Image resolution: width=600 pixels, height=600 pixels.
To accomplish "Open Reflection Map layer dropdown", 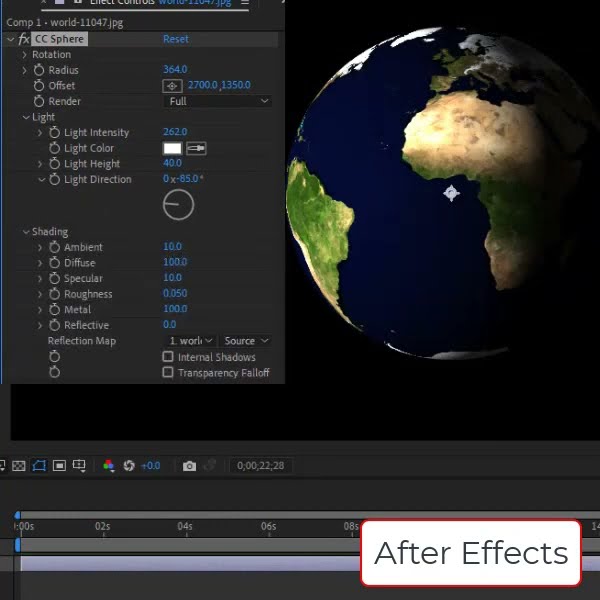I will point(191,341).
